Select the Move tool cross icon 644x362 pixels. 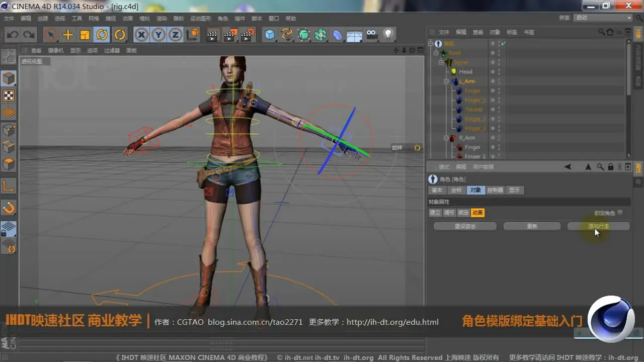pyautogui.click(x=68, y=35)
